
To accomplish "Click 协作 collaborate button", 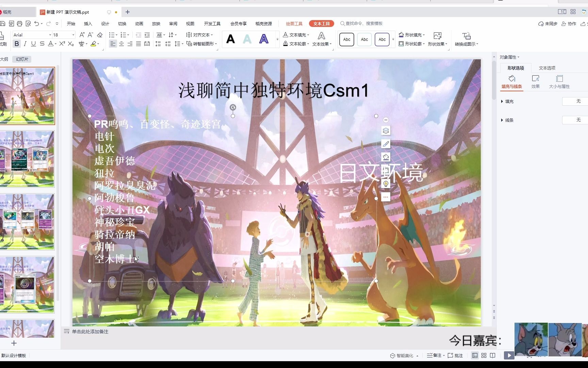I will (569, 24).
